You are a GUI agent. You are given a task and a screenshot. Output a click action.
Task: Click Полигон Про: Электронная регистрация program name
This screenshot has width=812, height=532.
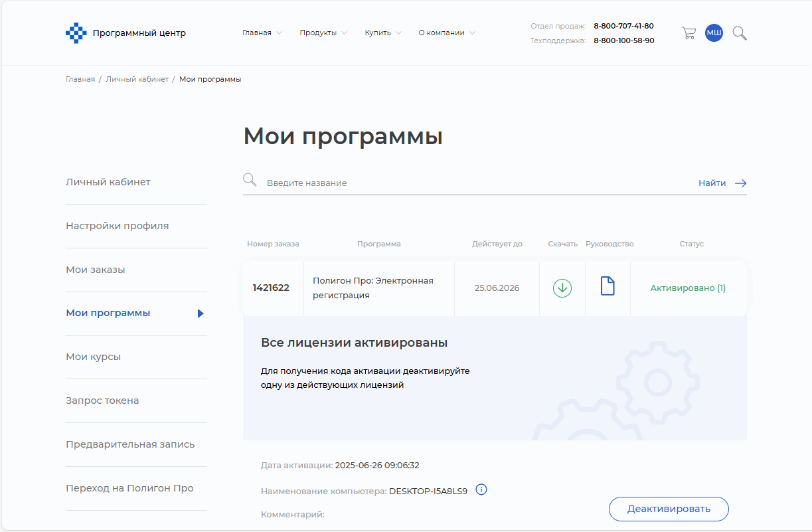373,288
